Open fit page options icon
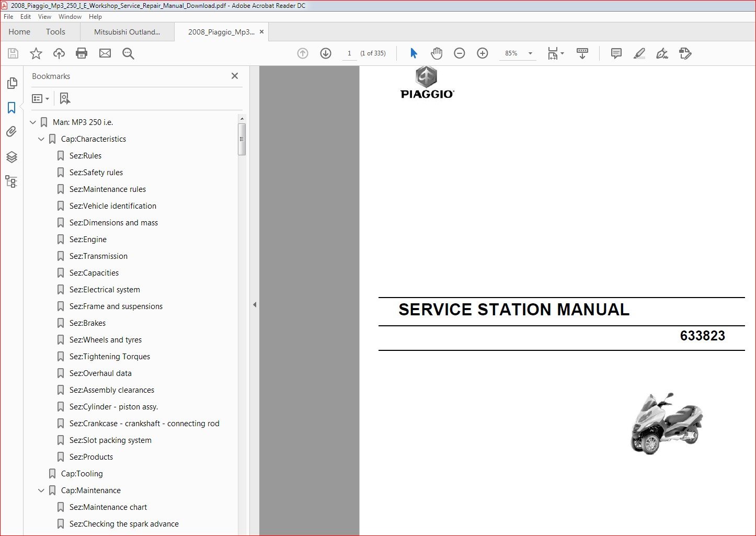 click(556, 53)
